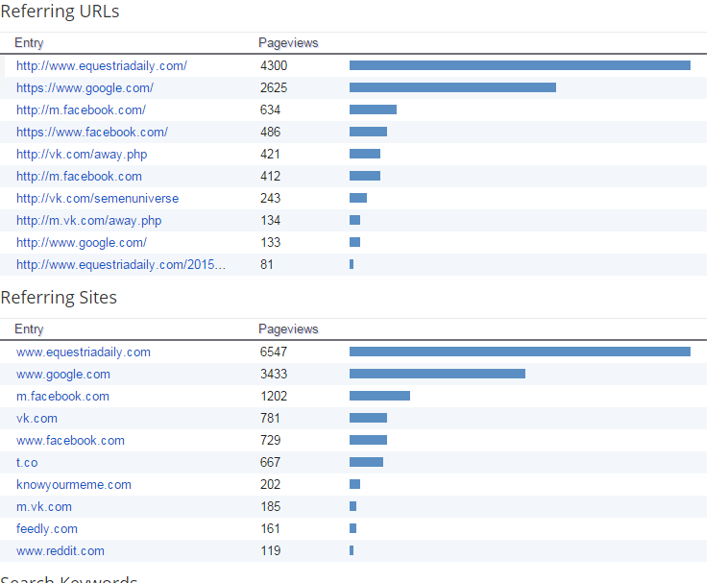Click the 1202 pageviews value
The image size is (728, 583).
(x=274, y=397)
